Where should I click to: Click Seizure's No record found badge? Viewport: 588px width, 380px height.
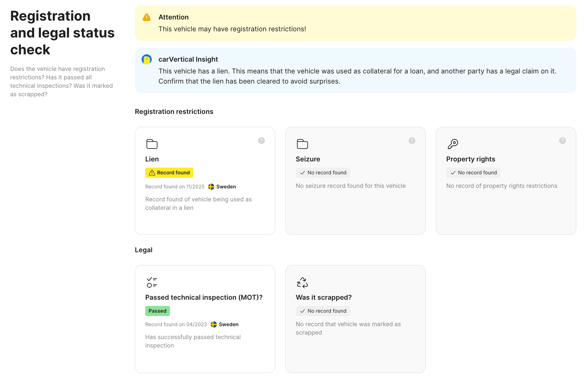click(323, 172)
